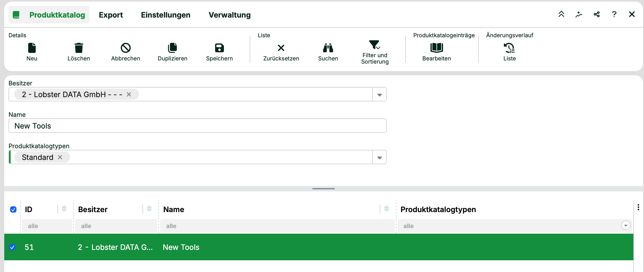
Task: Remove the Standard type chip
Action: click(x=60, y=157)
